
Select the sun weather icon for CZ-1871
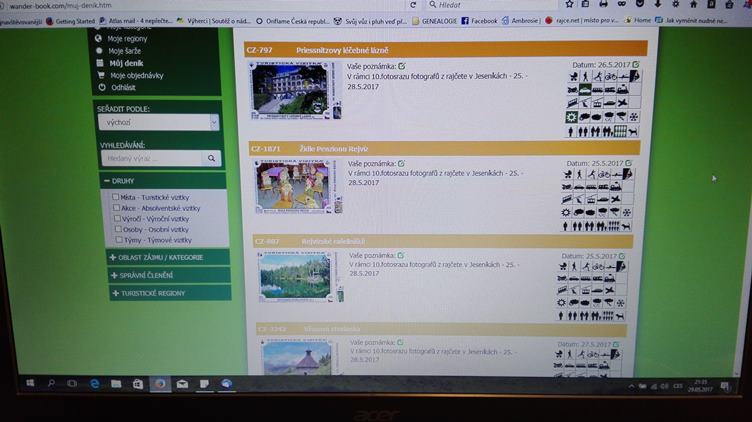[x=566, y=212]
